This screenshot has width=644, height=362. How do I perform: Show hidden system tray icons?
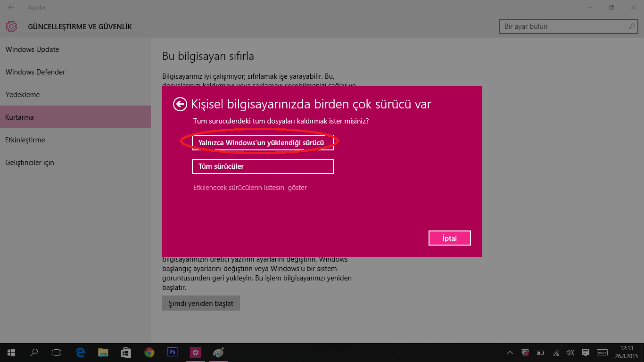[510, 353]
